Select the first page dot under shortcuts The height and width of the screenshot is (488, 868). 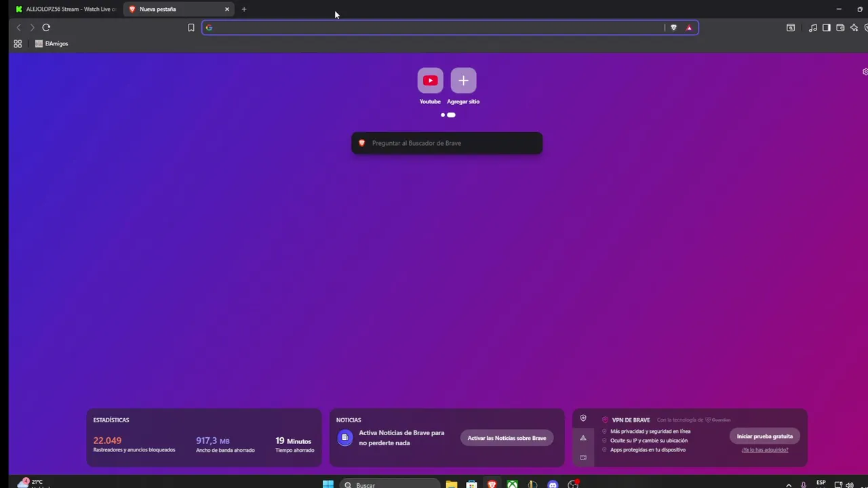tap(443, 115)
